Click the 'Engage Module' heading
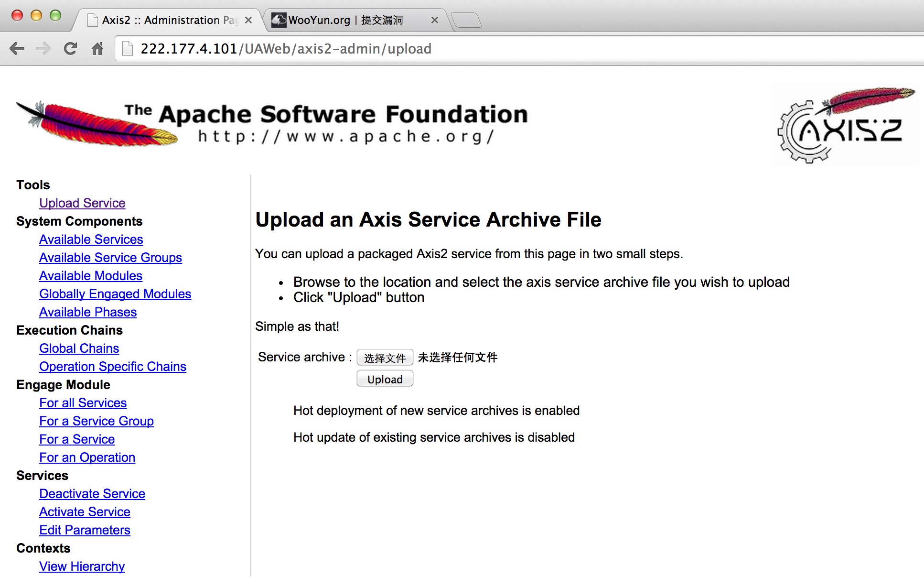Image resolution: width=924 pixels, height=587 pixels. point(63,385)
